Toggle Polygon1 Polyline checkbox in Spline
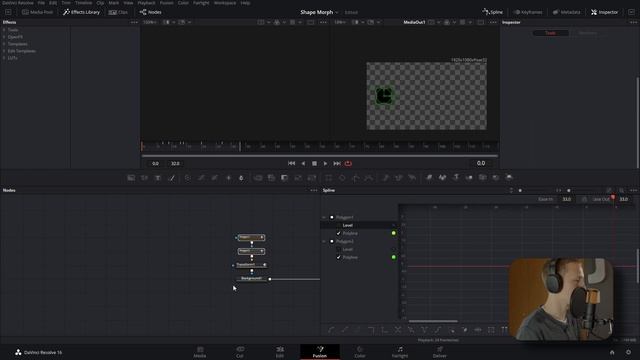 pos(338,233)
